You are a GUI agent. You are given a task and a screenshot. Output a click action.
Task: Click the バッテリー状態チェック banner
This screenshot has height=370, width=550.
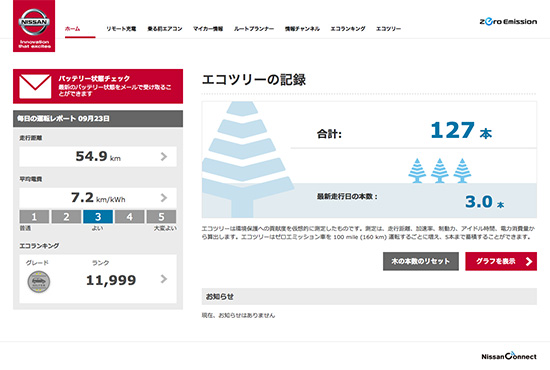click(98, 86)
